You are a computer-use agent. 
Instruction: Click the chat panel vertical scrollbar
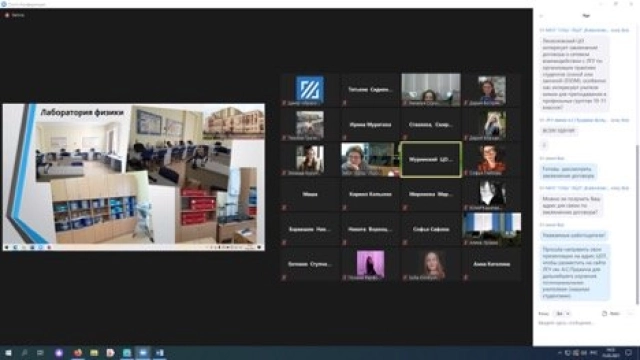pyautogui.click(x=637, y=224)
